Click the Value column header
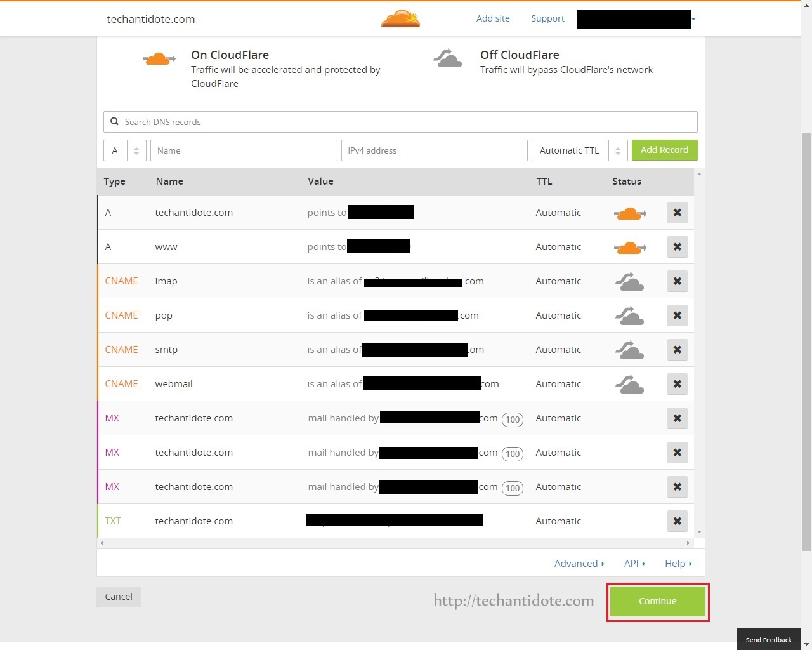The image size is (812, 650). pos(320,182)
